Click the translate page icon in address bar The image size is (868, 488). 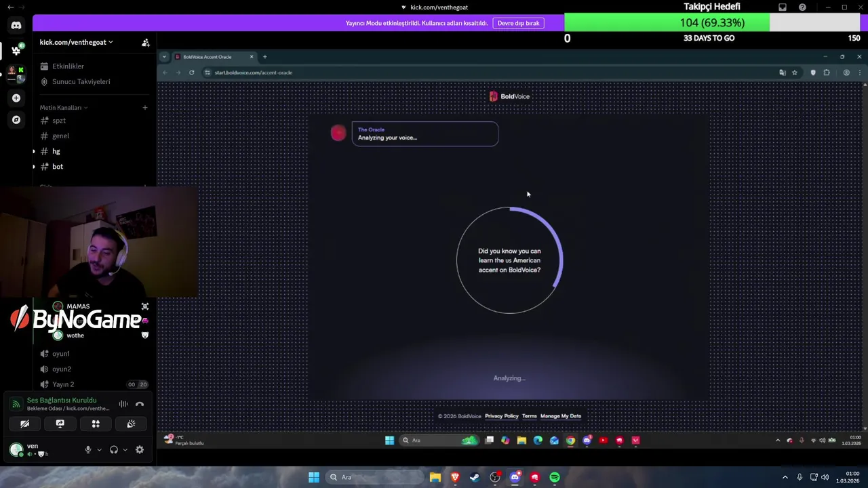(x=782, y=73)
